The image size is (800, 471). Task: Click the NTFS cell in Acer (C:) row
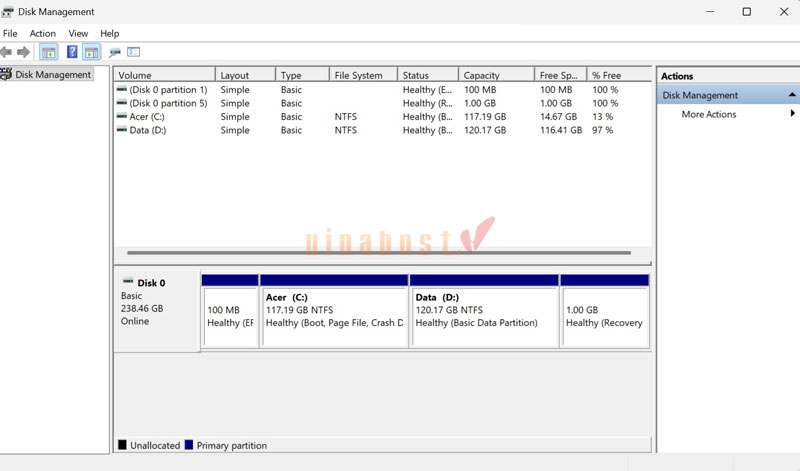pyautogui.click(x=346, y=116)
